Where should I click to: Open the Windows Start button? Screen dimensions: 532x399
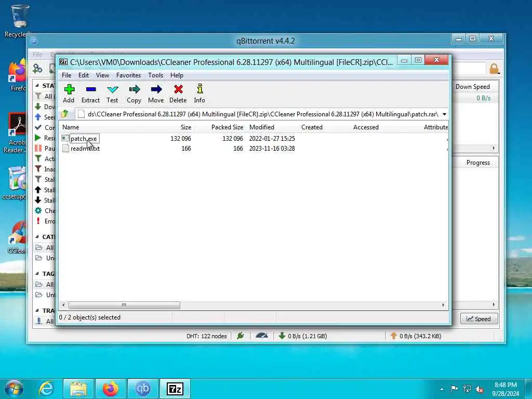(14, 389)
